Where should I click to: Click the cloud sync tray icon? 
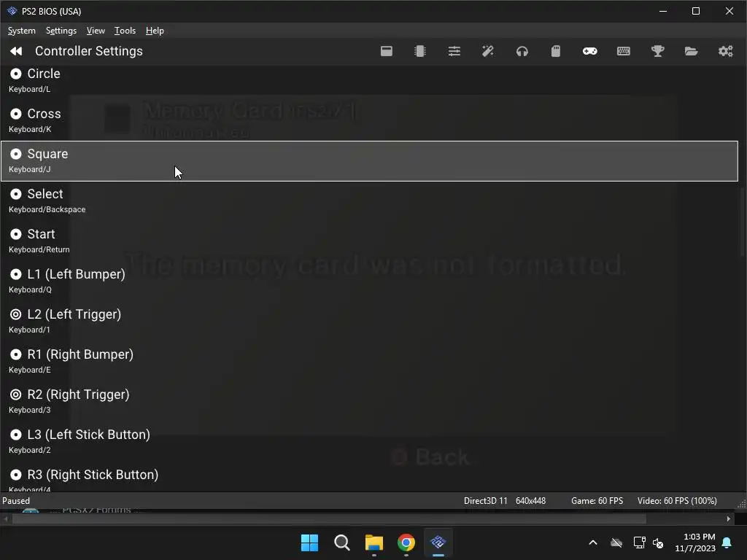click(x=616, y=542)
